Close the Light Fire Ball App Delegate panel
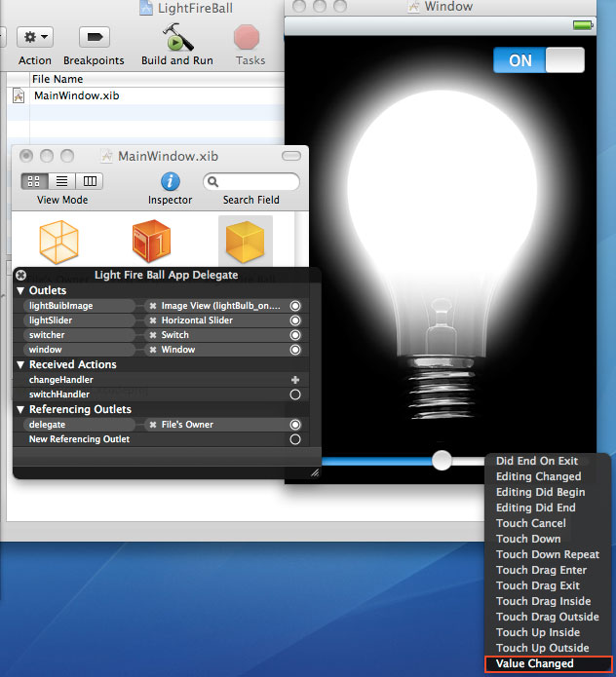The width and height of the screenshot is (616, 677). 20,275
